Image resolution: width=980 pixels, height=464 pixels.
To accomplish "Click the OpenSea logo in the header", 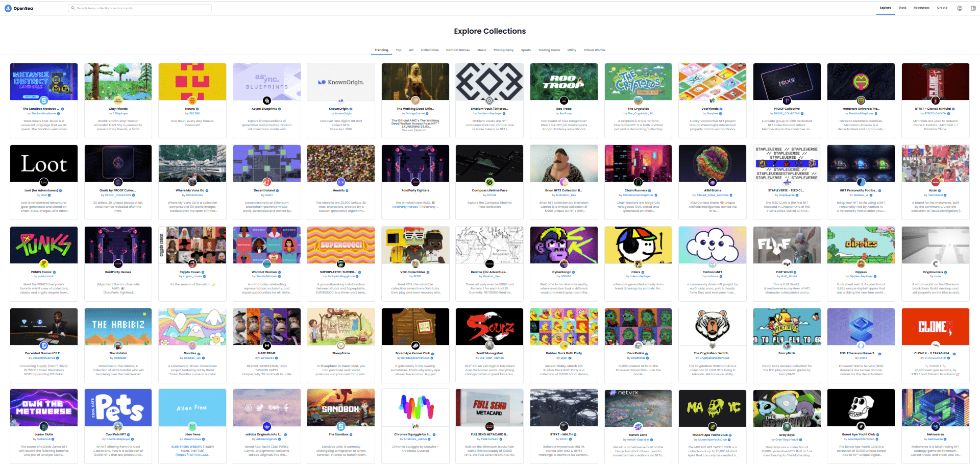I will 19,8.
